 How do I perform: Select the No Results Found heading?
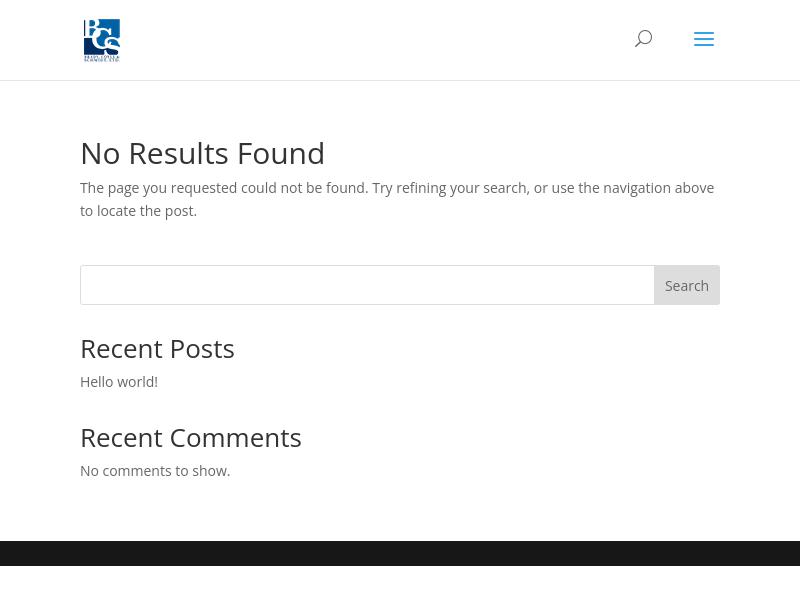click(203, 154)
